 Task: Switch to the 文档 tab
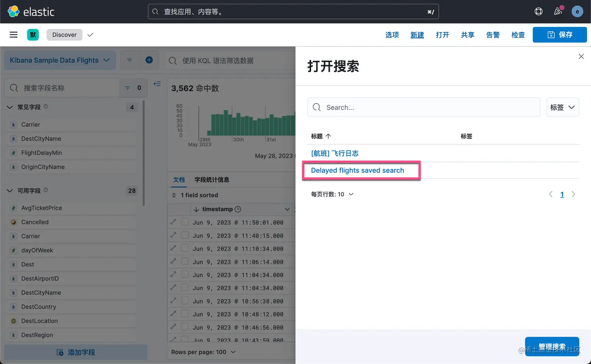(179, 180)
